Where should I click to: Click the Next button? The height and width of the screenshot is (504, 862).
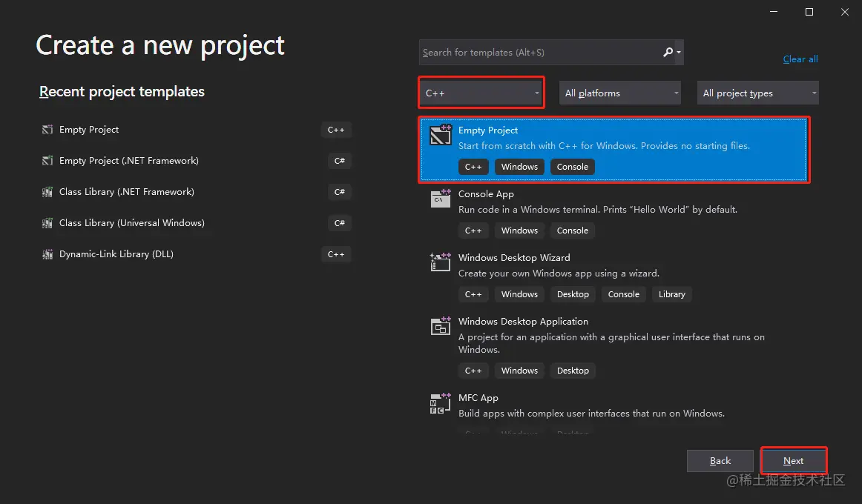point(793,460)
